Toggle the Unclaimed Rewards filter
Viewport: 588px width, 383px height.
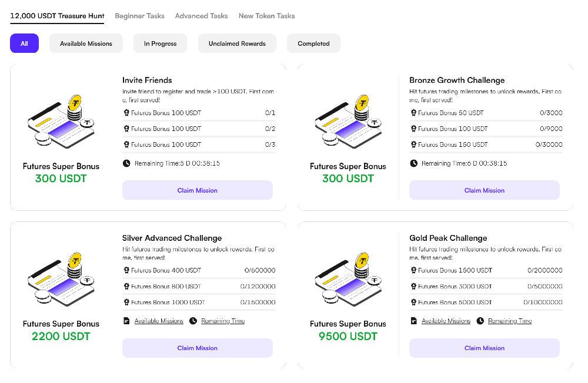[237, 43]
